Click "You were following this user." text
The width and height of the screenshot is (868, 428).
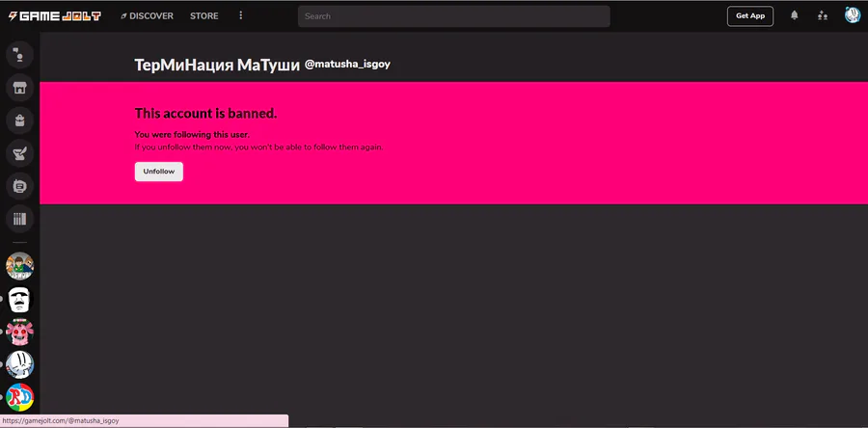click(x=192, y=135)
